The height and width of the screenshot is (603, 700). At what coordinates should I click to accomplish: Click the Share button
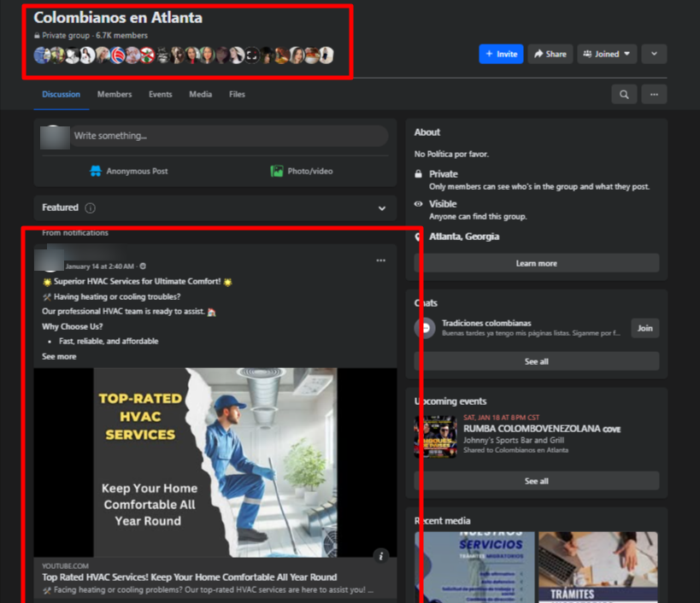coord(550,54)
